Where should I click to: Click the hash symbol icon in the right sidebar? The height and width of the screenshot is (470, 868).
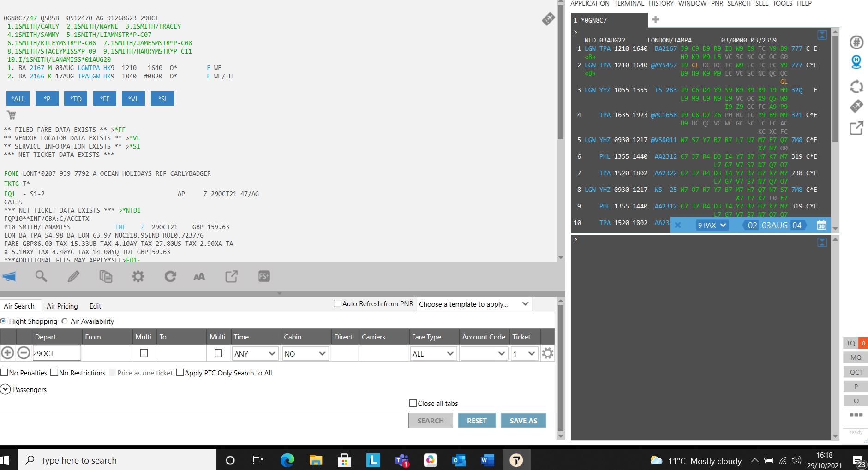pyautogui.click(x=856, y=42)
